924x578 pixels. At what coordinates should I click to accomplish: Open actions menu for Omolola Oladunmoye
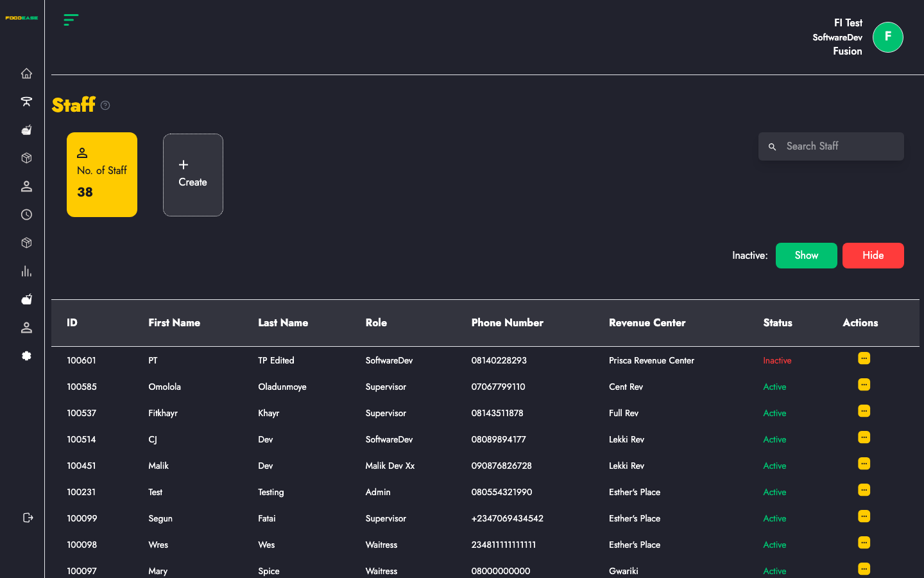pos(864,385)
